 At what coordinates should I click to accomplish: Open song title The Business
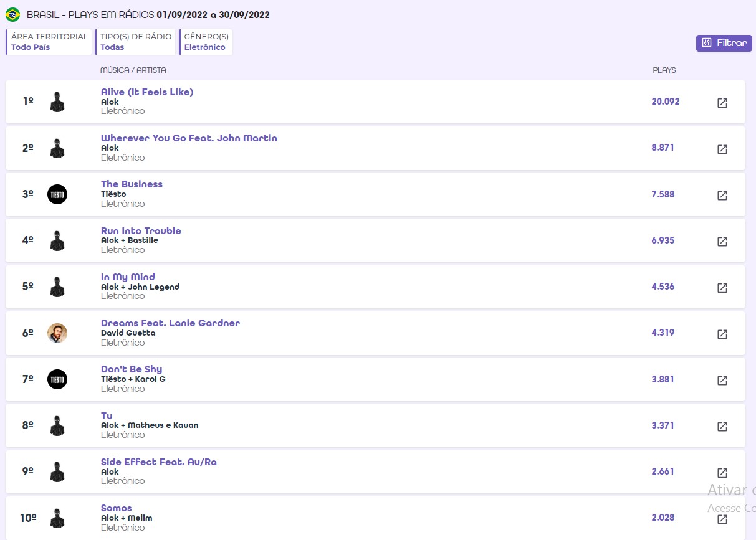pyautogui.click(x=132, y=184)
